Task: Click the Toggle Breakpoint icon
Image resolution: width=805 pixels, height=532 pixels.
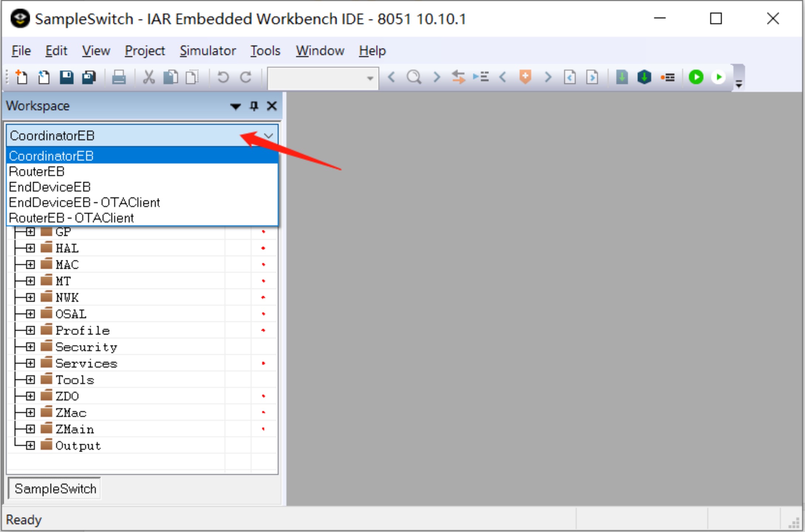Action: [x=668, y=78]
